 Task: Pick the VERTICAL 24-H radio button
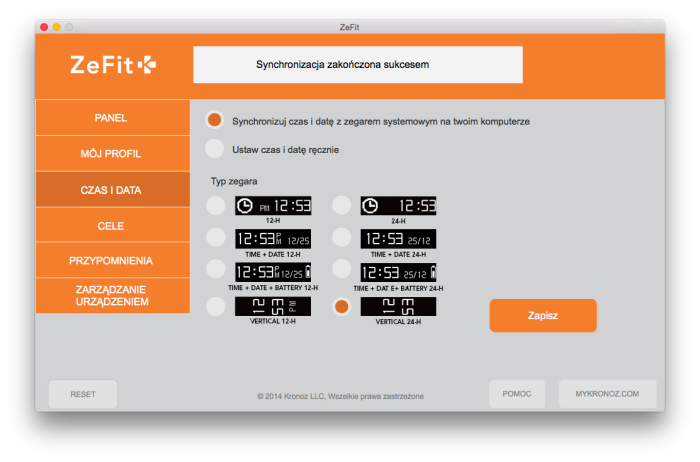point(342,307)
